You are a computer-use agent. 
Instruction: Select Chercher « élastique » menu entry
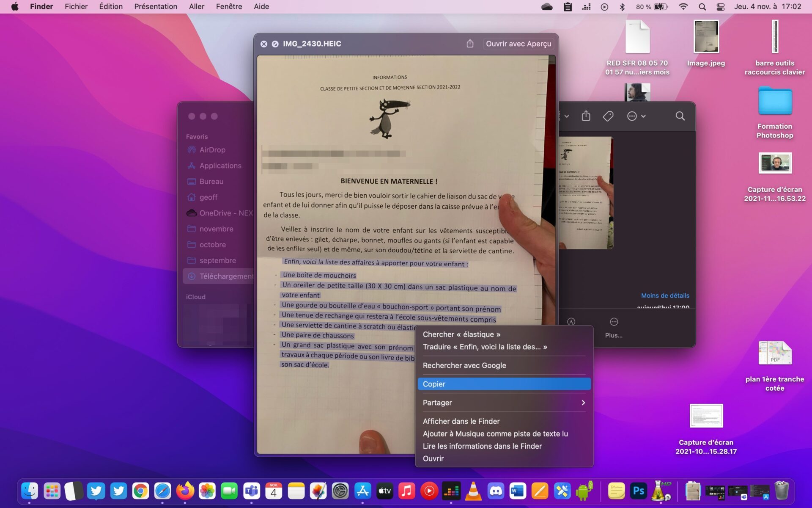click(504, 334)
